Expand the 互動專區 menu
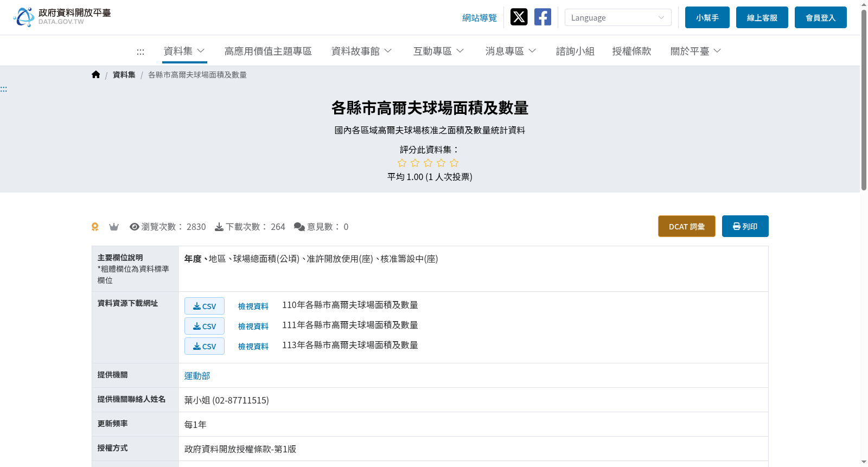868x467 pixels. [439, 51]
